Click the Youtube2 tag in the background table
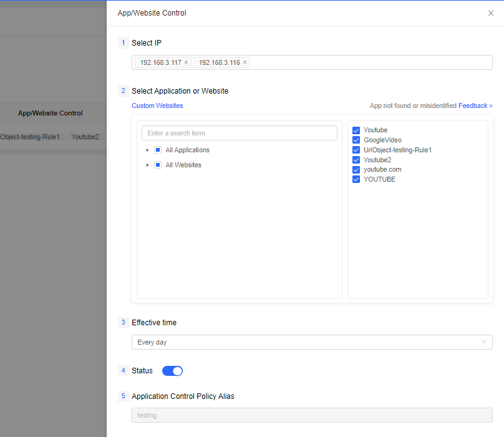504x437 pixels. coord(85,137)
